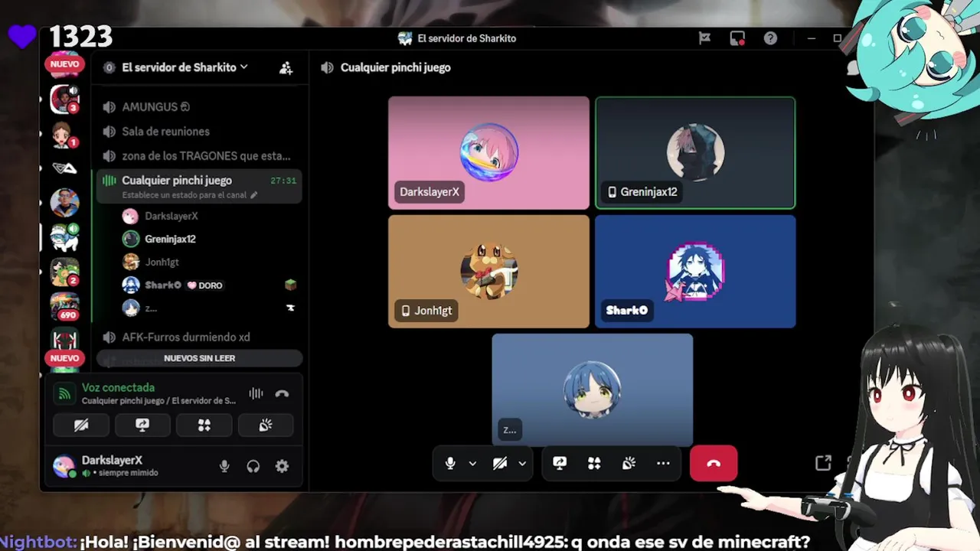Toggle microphone mute in the user panel

(224, 466)
